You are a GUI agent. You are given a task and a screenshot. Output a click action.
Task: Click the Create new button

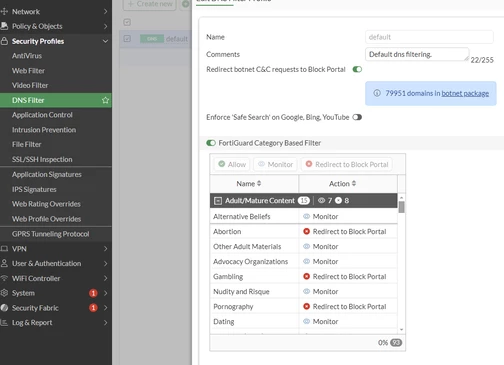coord(150,4)
